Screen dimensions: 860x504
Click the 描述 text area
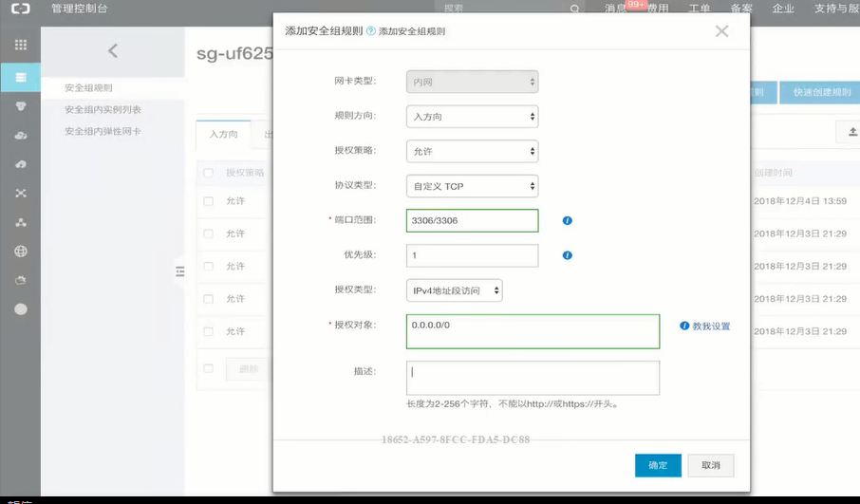pyautogui.click(x=533, y=378)
